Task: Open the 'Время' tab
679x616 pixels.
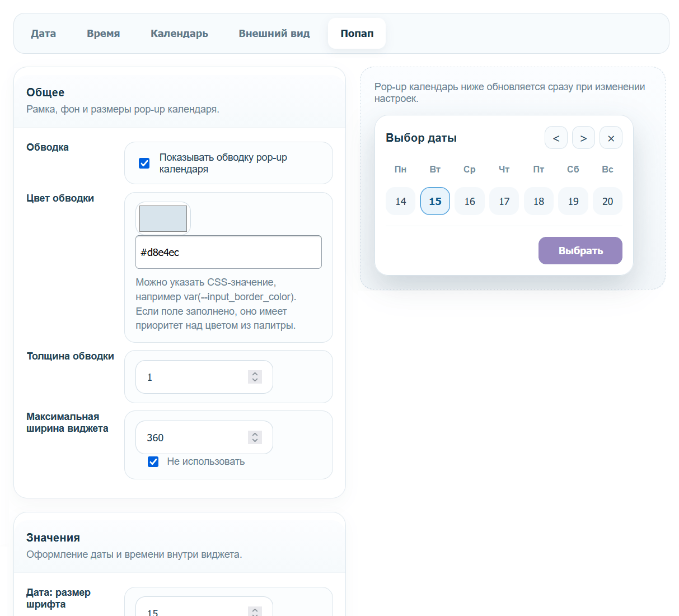Action: pos(103,34)
